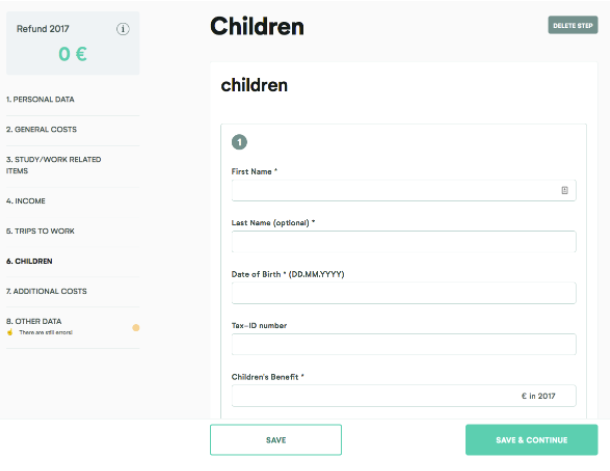Focus the First Name input field
Screen dimensions: 610x471
[404, 190]
